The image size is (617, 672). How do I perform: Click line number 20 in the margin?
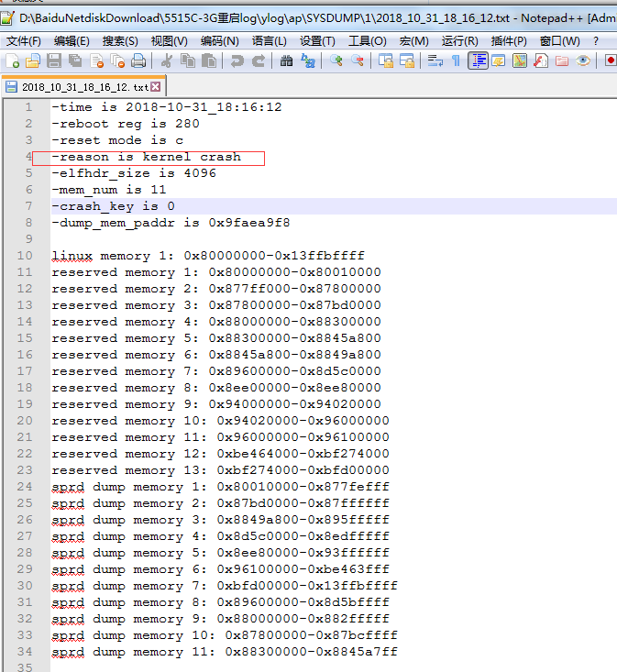click(25, 421)
